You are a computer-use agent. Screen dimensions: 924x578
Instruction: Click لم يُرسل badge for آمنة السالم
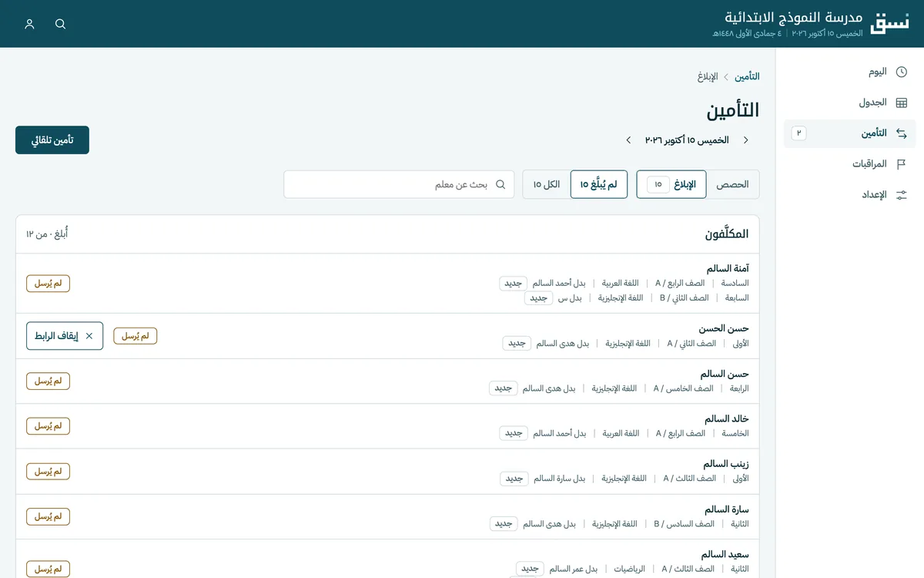point(49,284)
